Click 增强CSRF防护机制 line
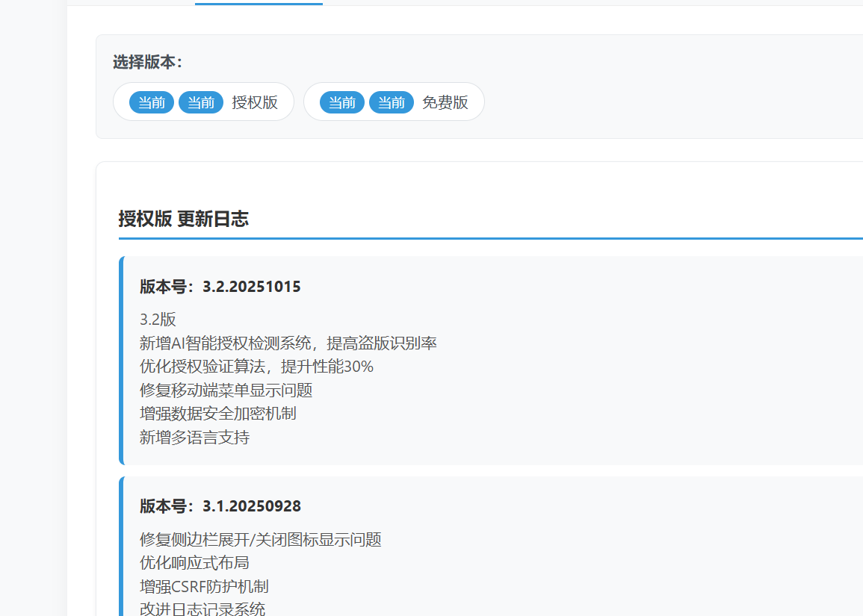Screen dimensions: 863x616 pyautogui.click(x=204, y=586)
